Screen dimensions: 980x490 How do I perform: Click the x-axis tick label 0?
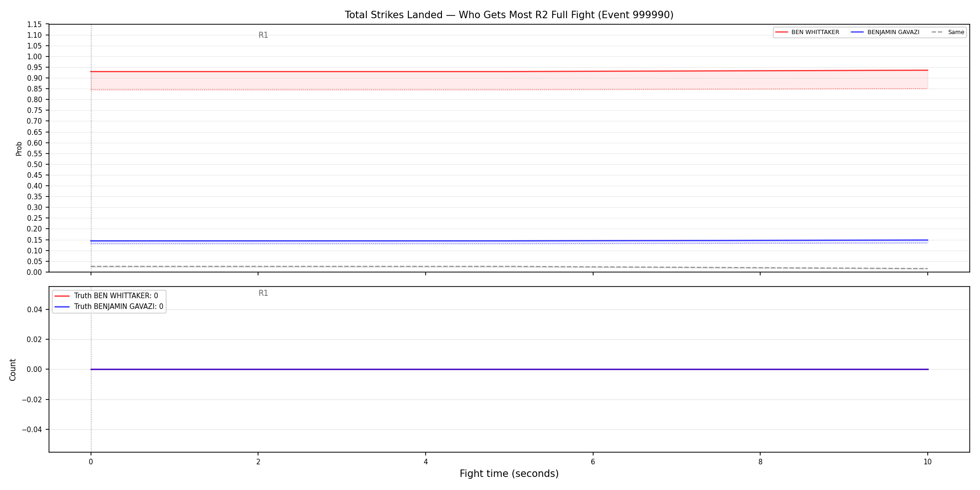(91, 462)
